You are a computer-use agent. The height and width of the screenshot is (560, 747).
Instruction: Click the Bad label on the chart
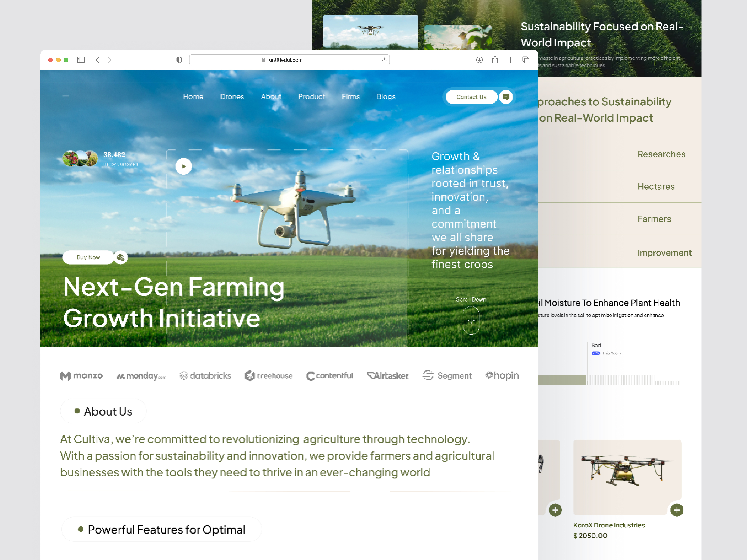596,345
